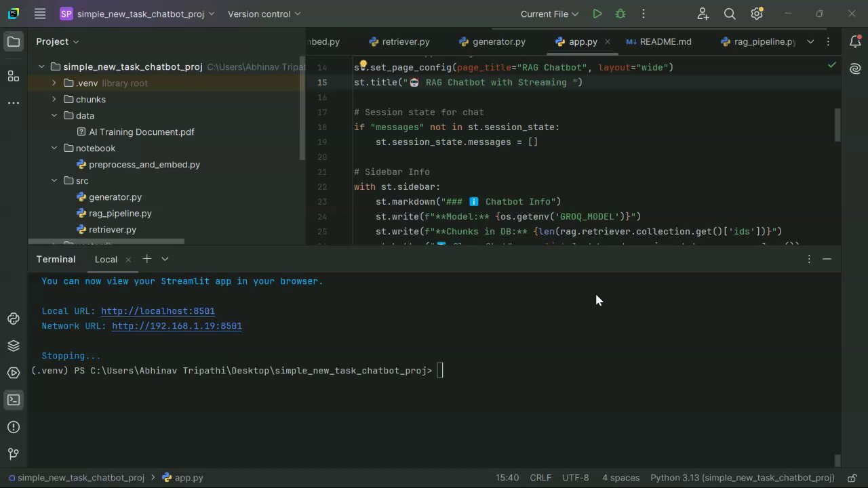
Task: Add a new terminal tab with plus button
Action: click(146, 259)
